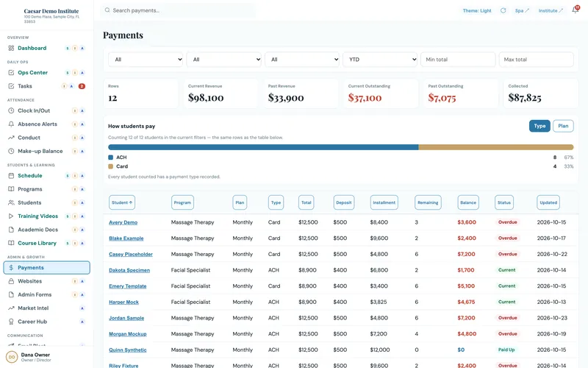Screen dimensions: 588x368
Task: Click the S badge in Schedule row
Action: (x=68, y=176)
